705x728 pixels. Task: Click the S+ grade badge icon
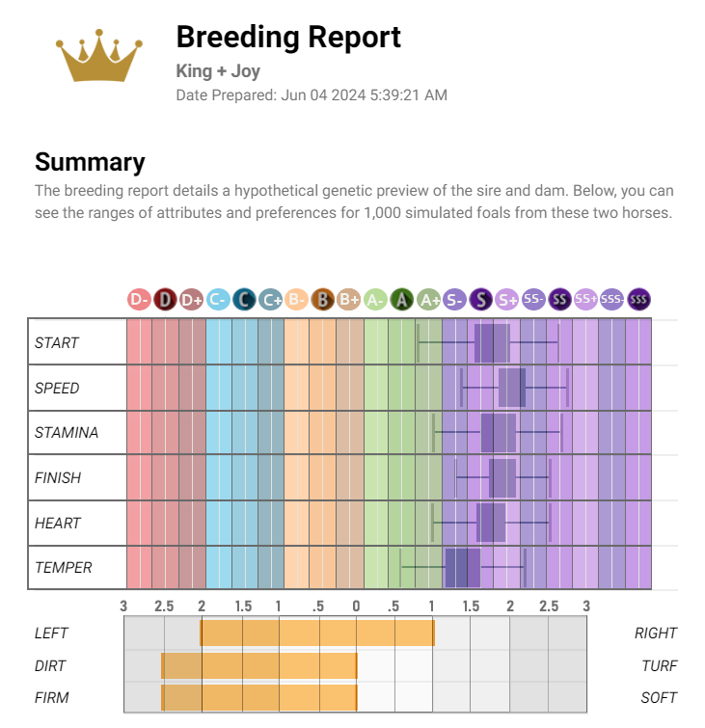(507, 300)
